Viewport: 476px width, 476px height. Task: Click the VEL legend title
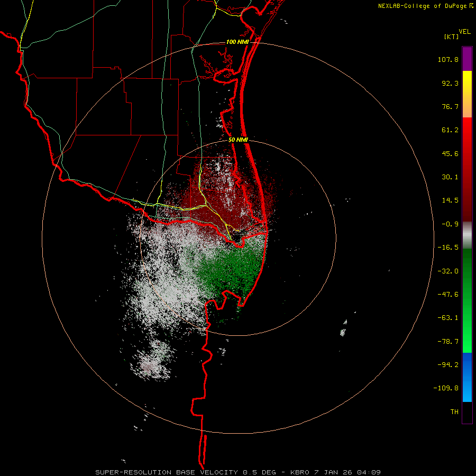pos(464,31)
